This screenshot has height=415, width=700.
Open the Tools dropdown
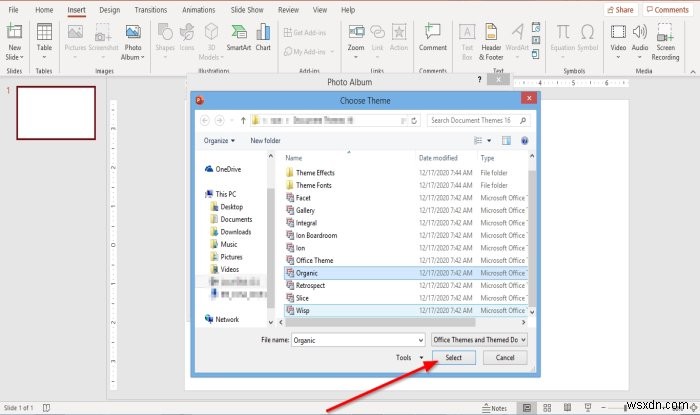tap(409, 357)
